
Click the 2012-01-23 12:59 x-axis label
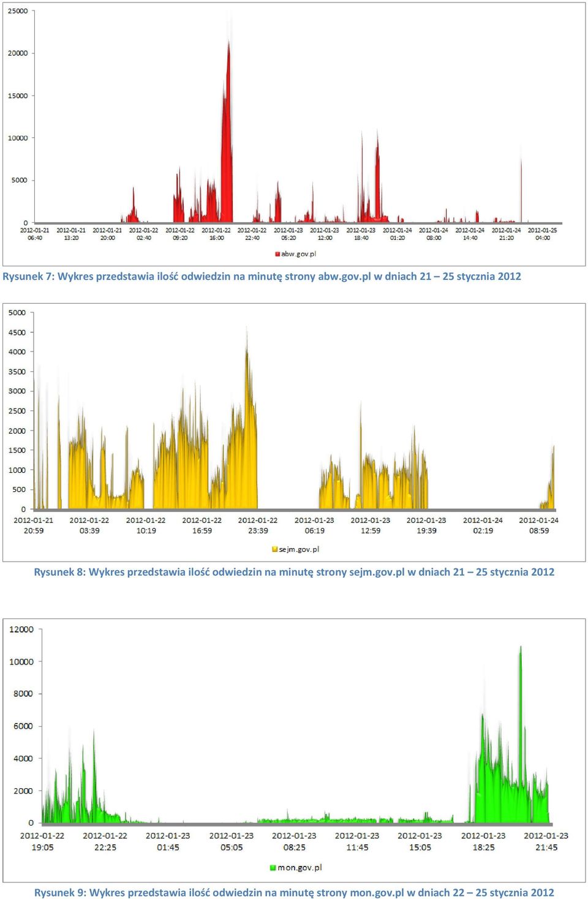click(x=371, y=525)
